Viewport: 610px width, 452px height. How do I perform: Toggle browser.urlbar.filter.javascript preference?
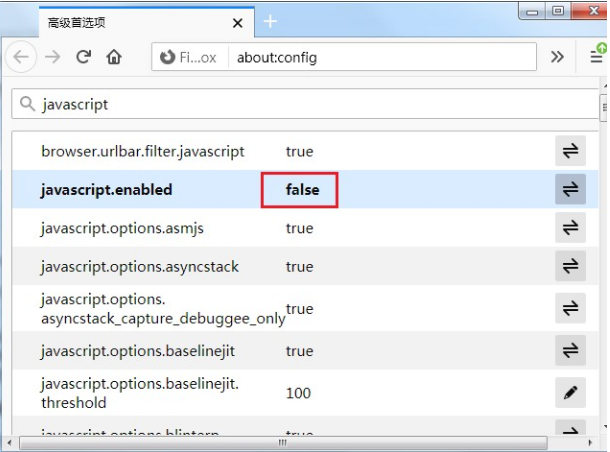570,151
